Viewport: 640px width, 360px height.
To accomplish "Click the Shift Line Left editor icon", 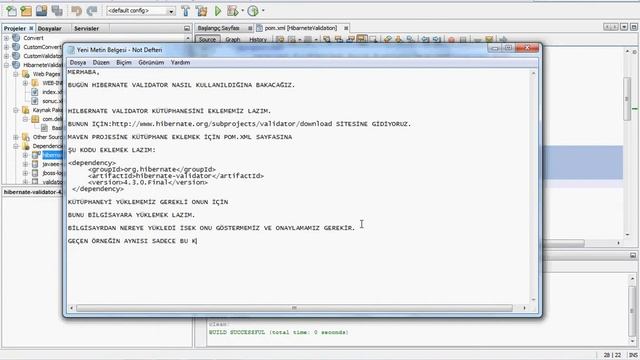I will point(425,39).
